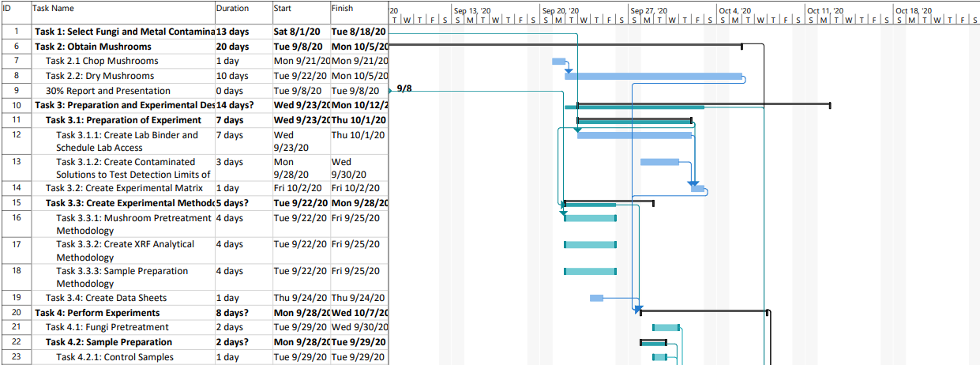This screenshot has height=365, width=980.
Task: Select the Task 2: Obtain Mushrooms name cell
Action: click(x=122, y=47)
